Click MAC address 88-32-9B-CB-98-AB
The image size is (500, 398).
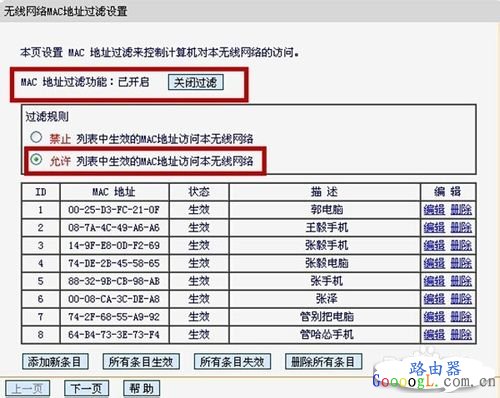click(114, 281)
